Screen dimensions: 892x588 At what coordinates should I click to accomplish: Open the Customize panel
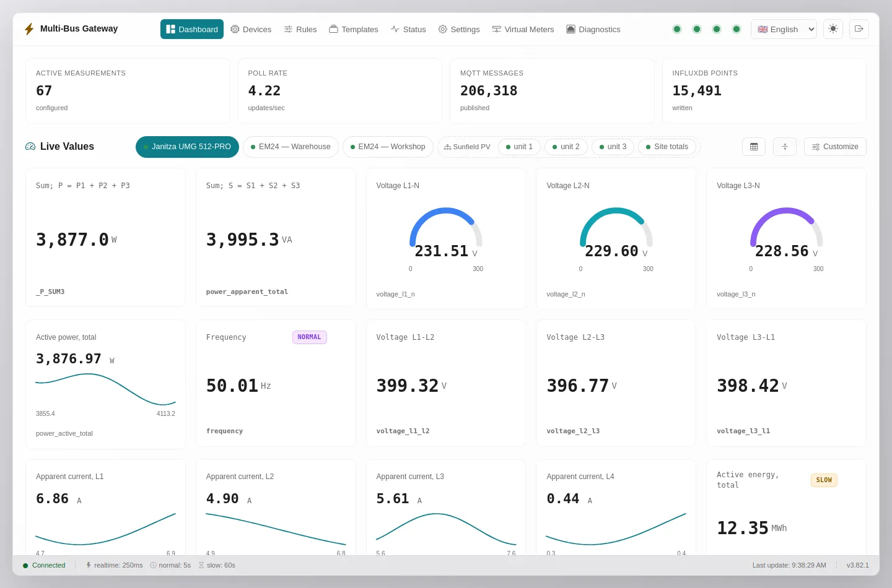pyautogui.click(x=835, y=147)
